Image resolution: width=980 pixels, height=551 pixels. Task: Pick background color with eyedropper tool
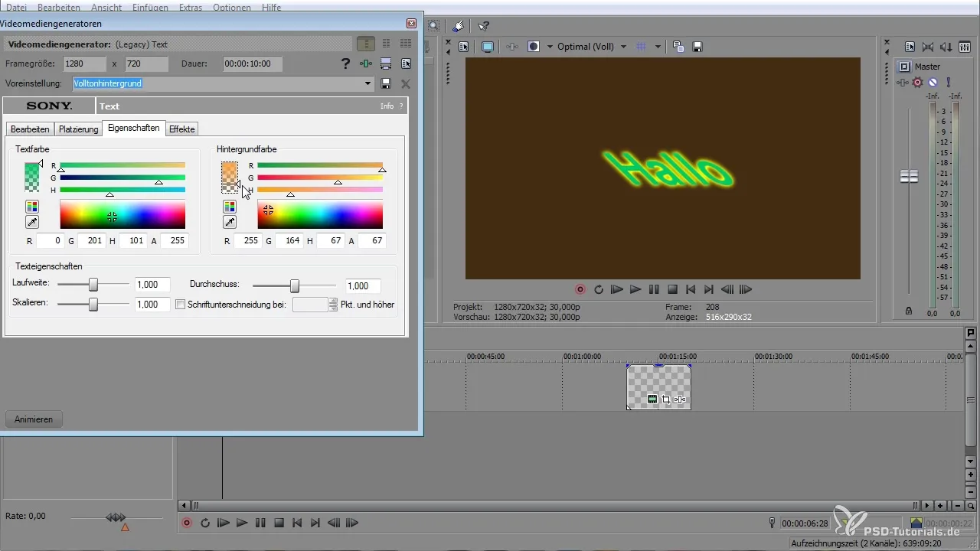(230, 222)
